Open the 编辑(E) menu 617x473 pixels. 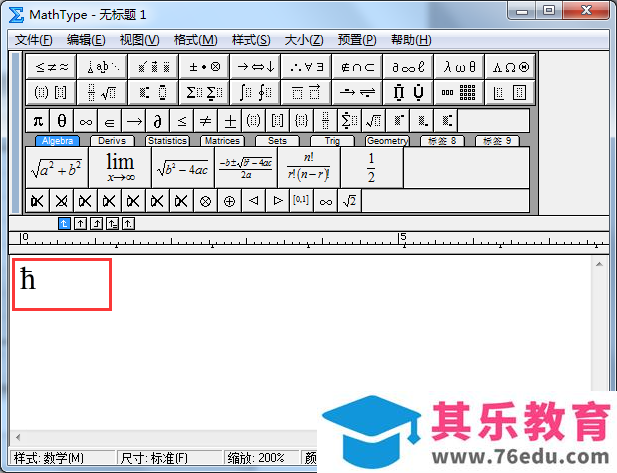tap(86, 40)
